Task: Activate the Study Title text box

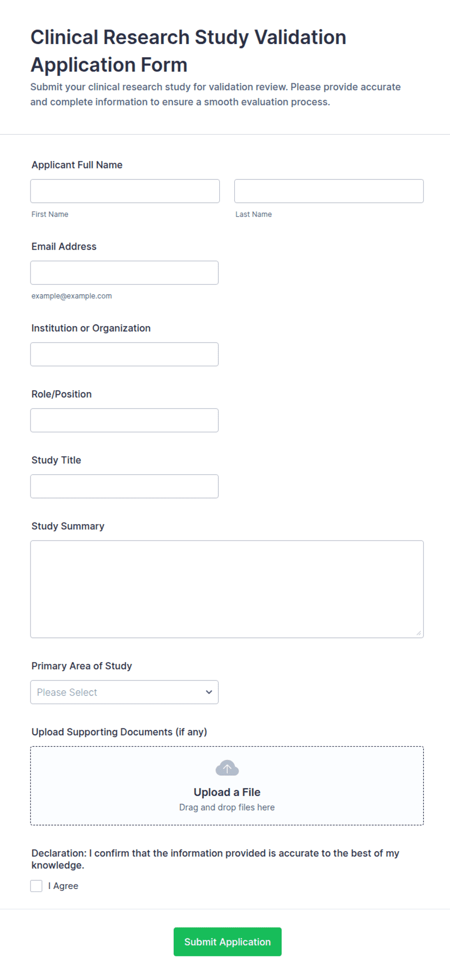Action: click(x=124, y=486)
